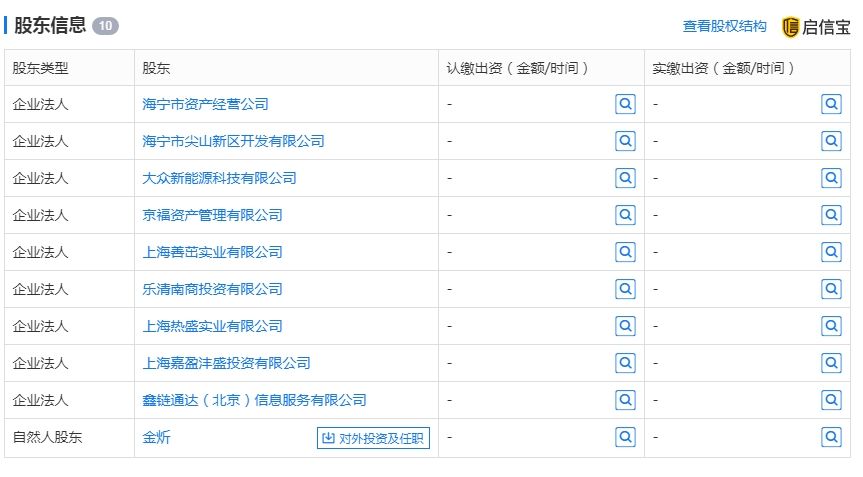Open paid-in capital lookup for 京福资产管理有限公司
The height and width of the screenshot is (477, 863).
[x=831, y=215]
